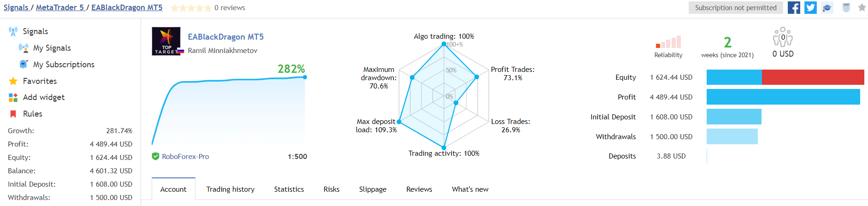This screenshot has height=206, width=868.
Task: Open Rules from the sidebar
Action: pyautogui.click(x=32, y=114)
